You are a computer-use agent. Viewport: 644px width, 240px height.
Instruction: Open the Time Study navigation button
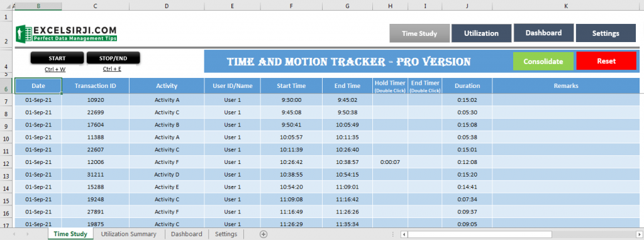(x=419, y=34)
